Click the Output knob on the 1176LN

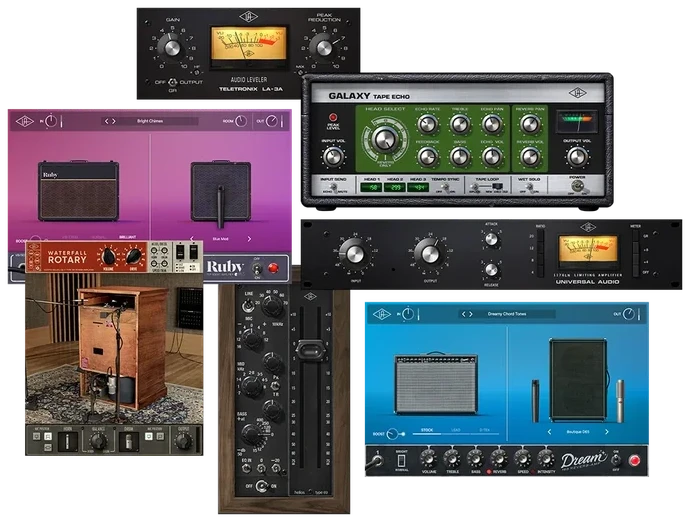click(x=430, y=254)
